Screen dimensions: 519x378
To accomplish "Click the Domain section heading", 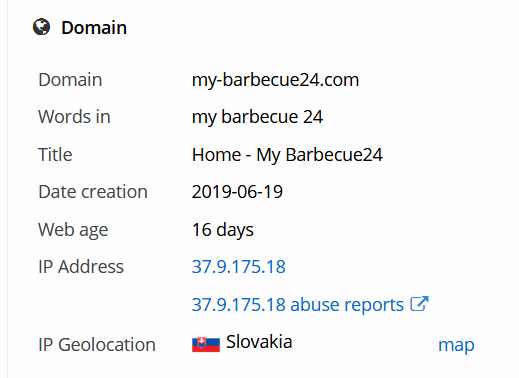I will click(94, 27).
